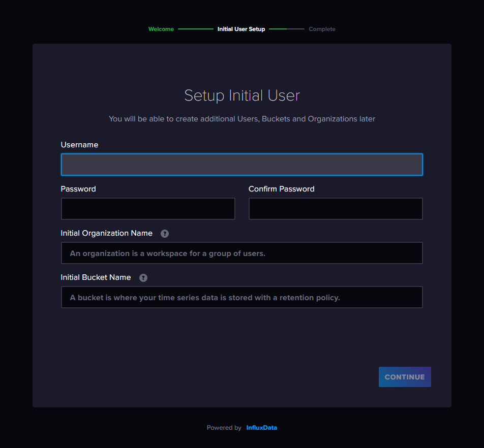The width and height of the screenshot is (484, 448).
Task: Click the Initial Organization Name help icon
Action: click(165, 234)
